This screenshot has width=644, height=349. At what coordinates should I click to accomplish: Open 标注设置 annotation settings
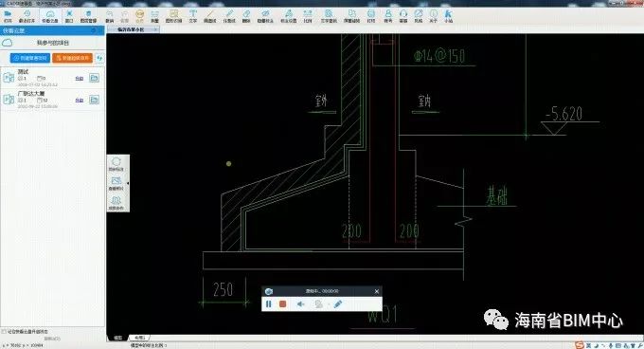click(x=288, y=16)
